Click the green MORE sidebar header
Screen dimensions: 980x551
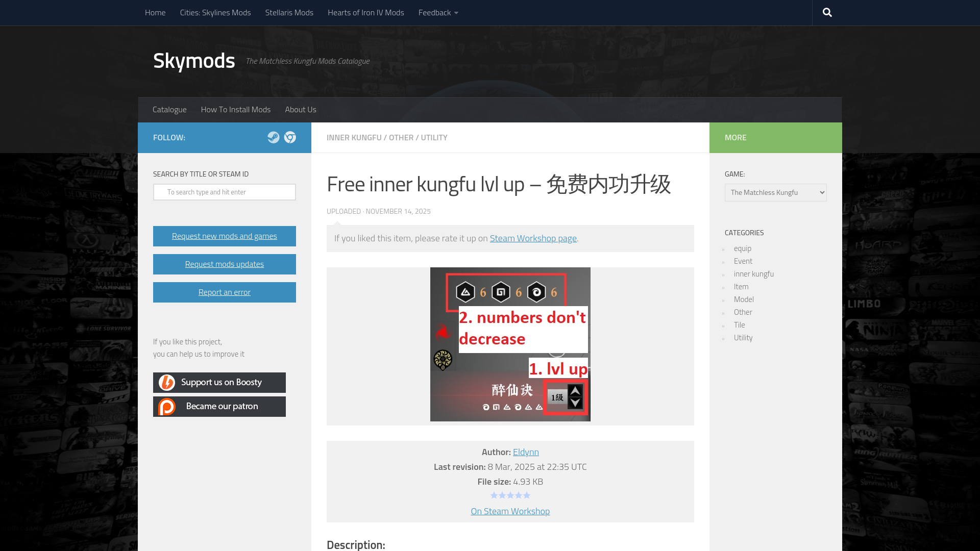(x=776, y=138)
